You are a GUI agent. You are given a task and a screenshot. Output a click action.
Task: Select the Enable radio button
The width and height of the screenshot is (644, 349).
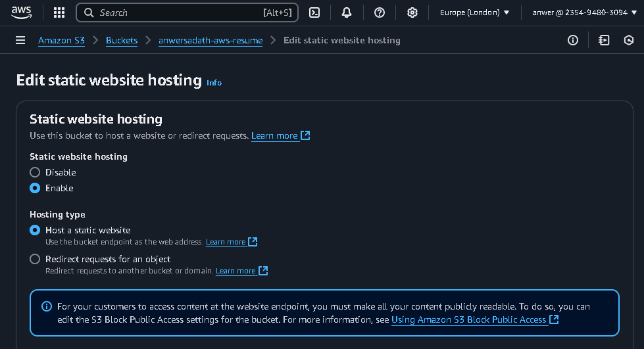pos(35,188)
